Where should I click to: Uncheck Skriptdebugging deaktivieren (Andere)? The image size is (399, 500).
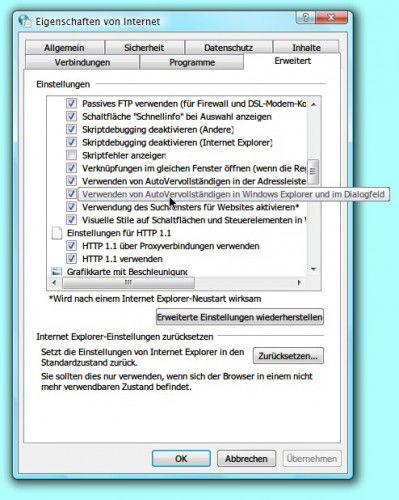point(71,129)
